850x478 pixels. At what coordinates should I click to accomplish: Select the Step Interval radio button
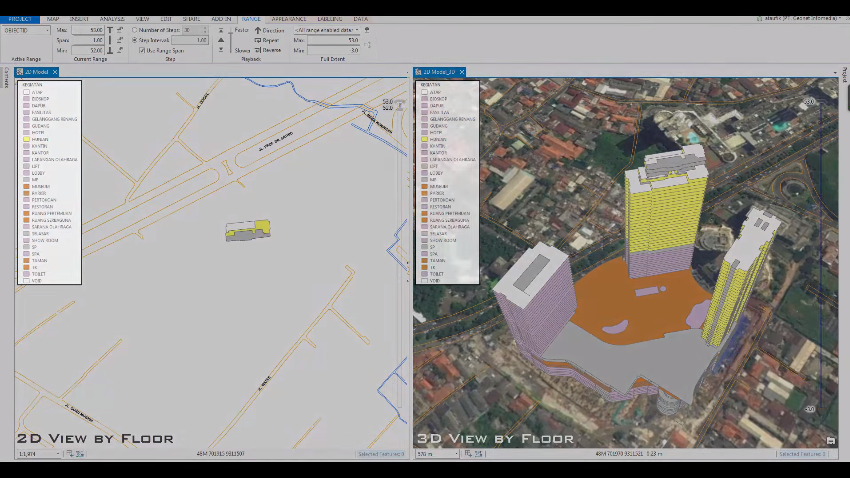click(135, 40)
